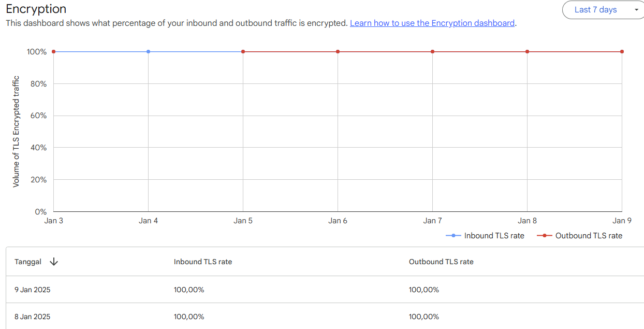Select the Jan 7 data point
Viewport: 644px width, 329px height.
pos(433,52)
